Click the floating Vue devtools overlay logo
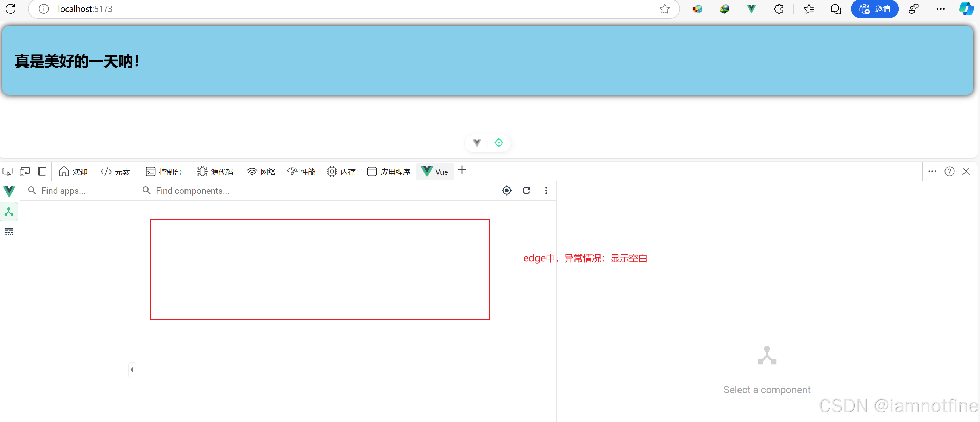980x422 pixels. (x=477, y=143)
